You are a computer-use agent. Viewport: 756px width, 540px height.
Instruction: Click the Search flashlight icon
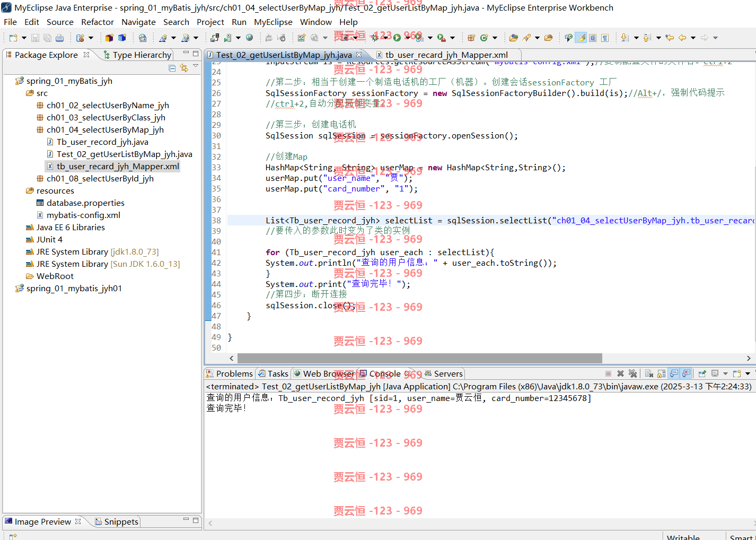pos(526,38)
